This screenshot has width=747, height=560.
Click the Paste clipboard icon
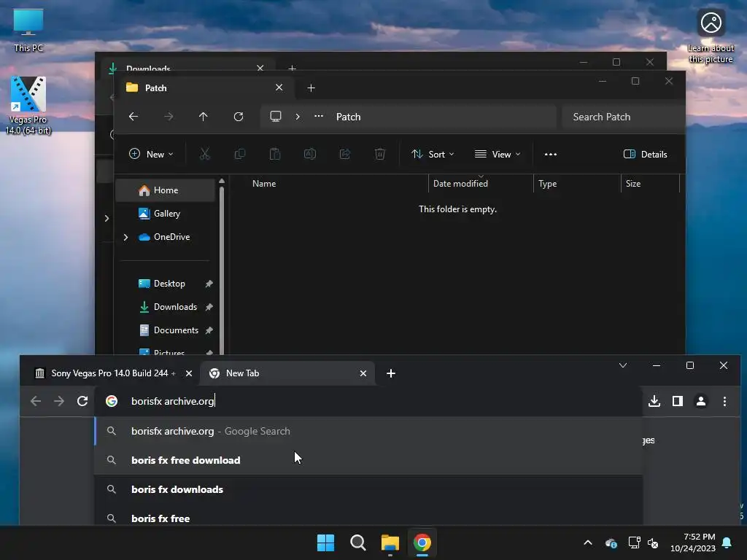(275, 155)
